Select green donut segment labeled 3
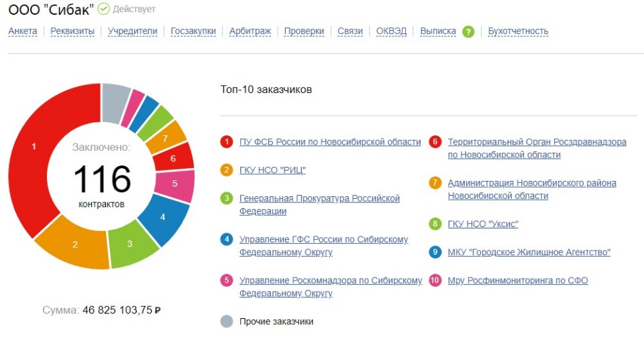 (129, 244)
